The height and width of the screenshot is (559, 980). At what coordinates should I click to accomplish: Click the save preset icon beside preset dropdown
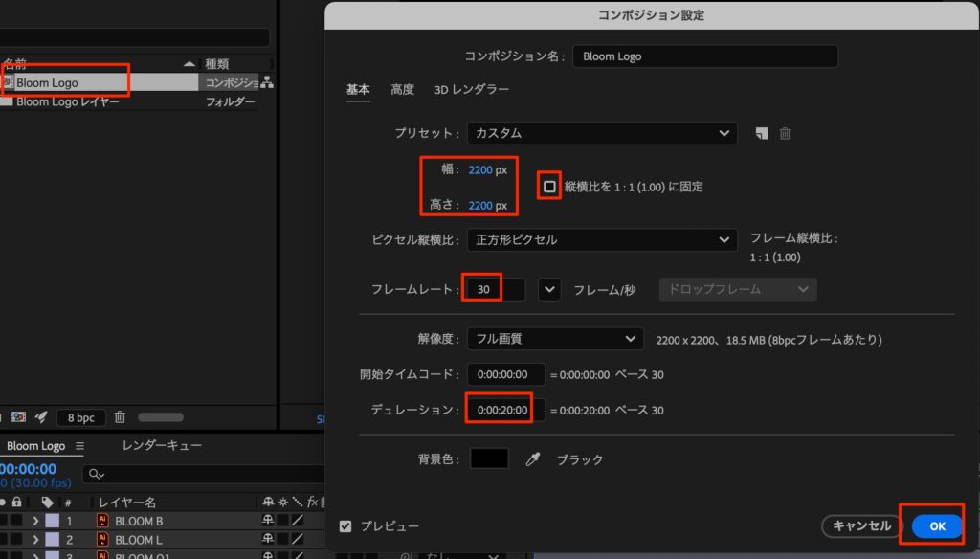(762, 134)
